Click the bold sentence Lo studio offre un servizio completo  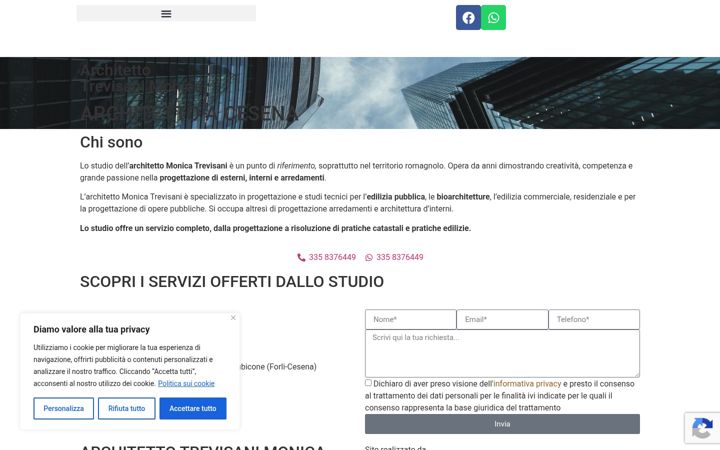coord(276,228)
